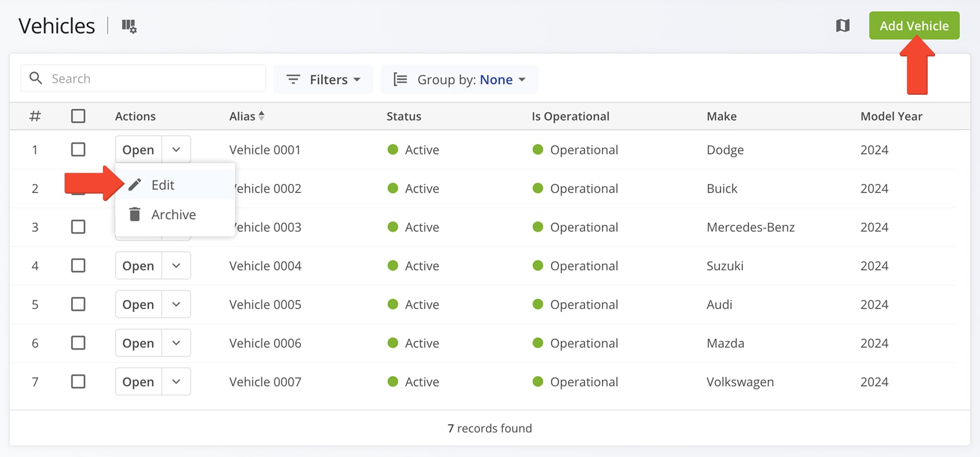The image size is (980, 457).
Task: Open Vehicle 0004 with Open button
Action: click(138, 266)
